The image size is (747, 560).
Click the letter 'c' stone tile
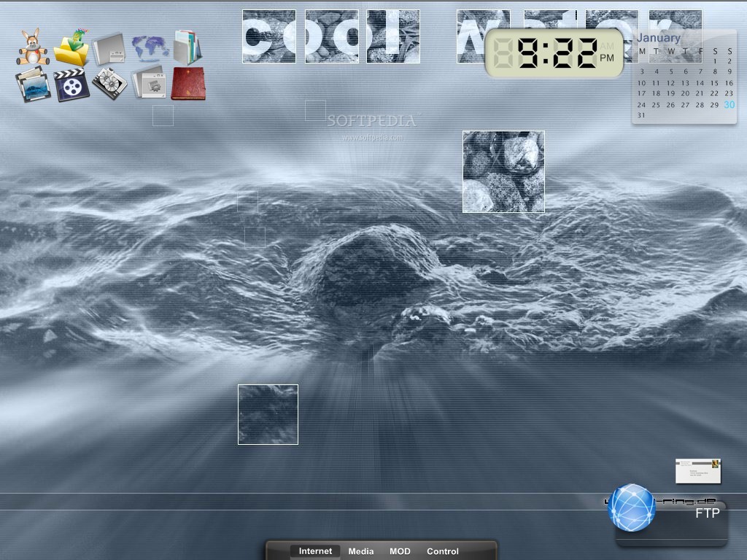coord(268,36)
